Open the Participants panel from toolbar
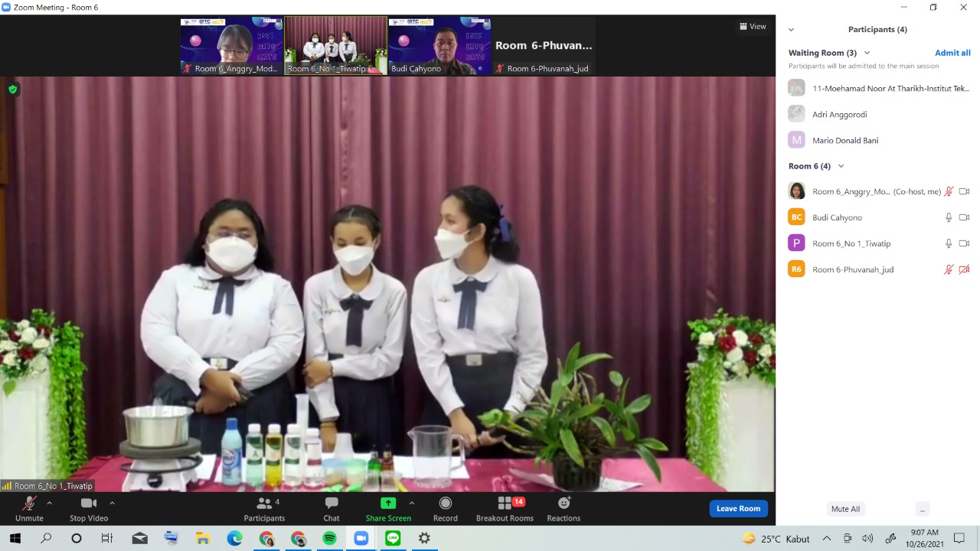This screenshot has height=551, width=980. [x=264, y=508]
